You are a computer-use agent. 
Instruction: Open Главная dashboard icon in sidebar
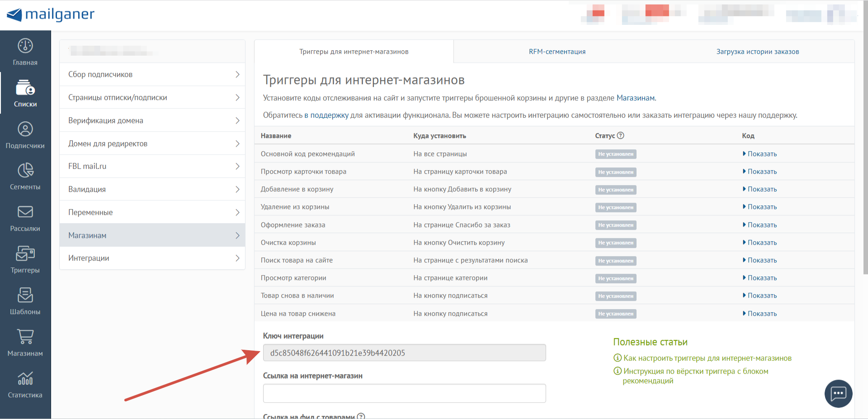(x=25, y=46)
